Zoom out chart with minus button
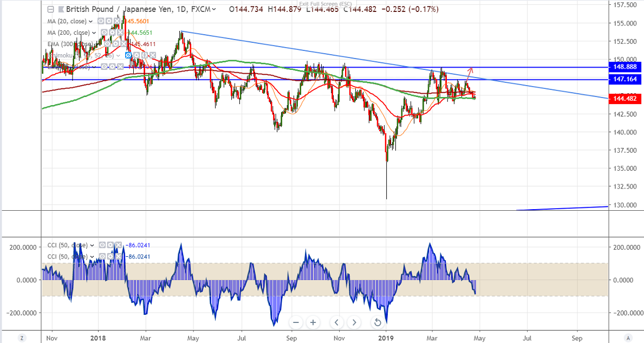Screen dimensions: 644x343 pos(296,322)
